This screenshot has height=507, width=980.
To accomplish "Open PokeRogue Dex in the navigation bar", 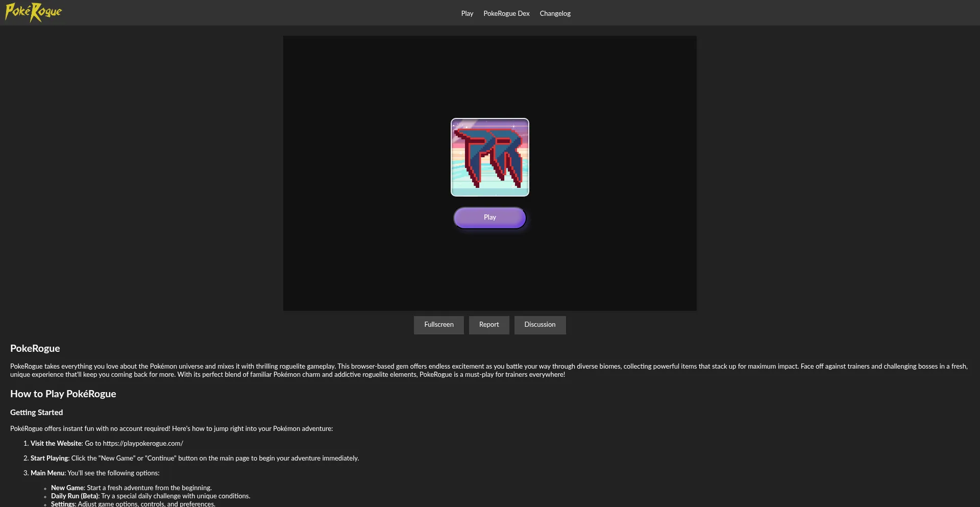I will click(x=506, y=14).
